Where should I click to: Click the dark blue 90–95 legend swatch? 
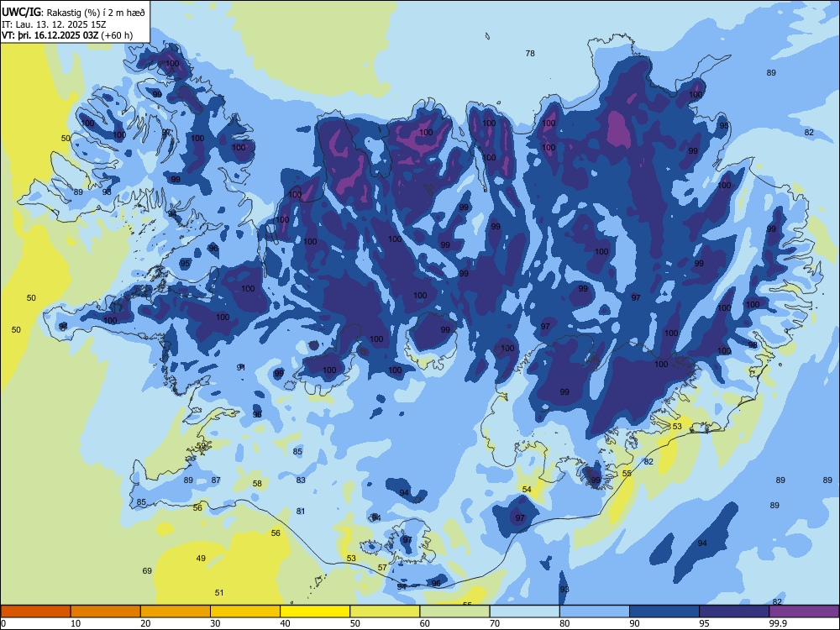(664, 612)
